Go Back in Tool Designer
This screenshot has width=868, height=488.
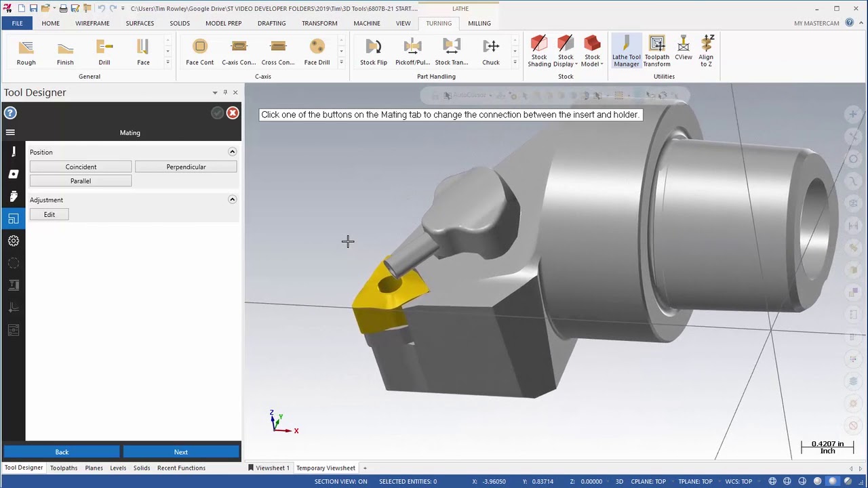click(x=62, y=452)
